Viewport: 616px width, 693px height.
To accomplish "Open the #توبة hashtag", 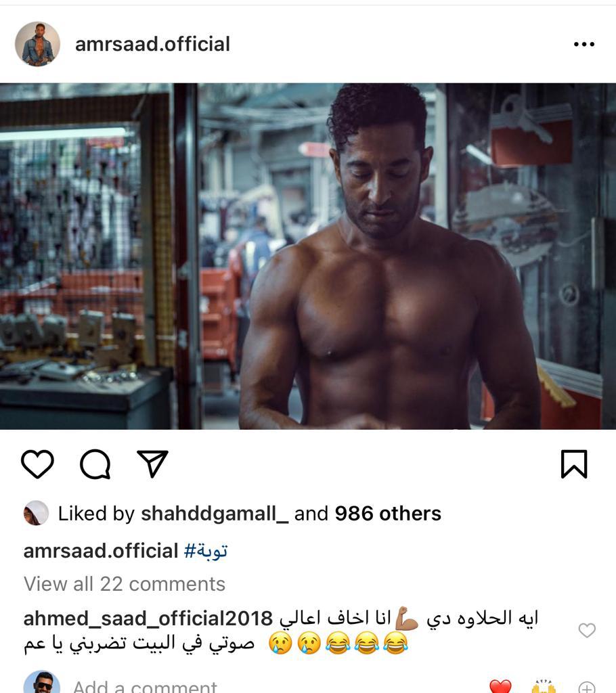I will pos(206,551).
